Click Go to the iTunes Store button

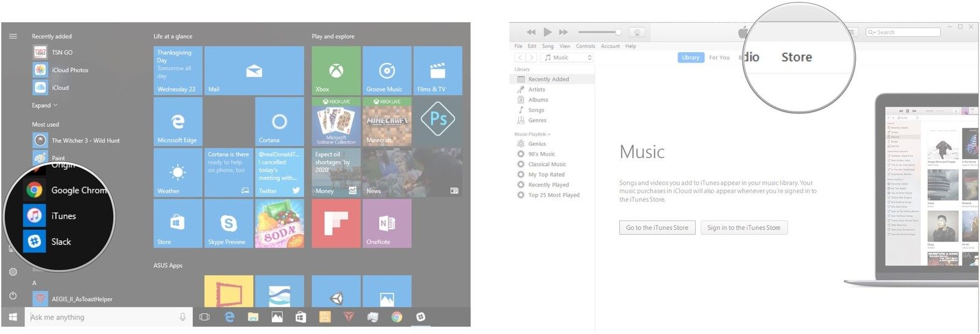tap(657, 228)
